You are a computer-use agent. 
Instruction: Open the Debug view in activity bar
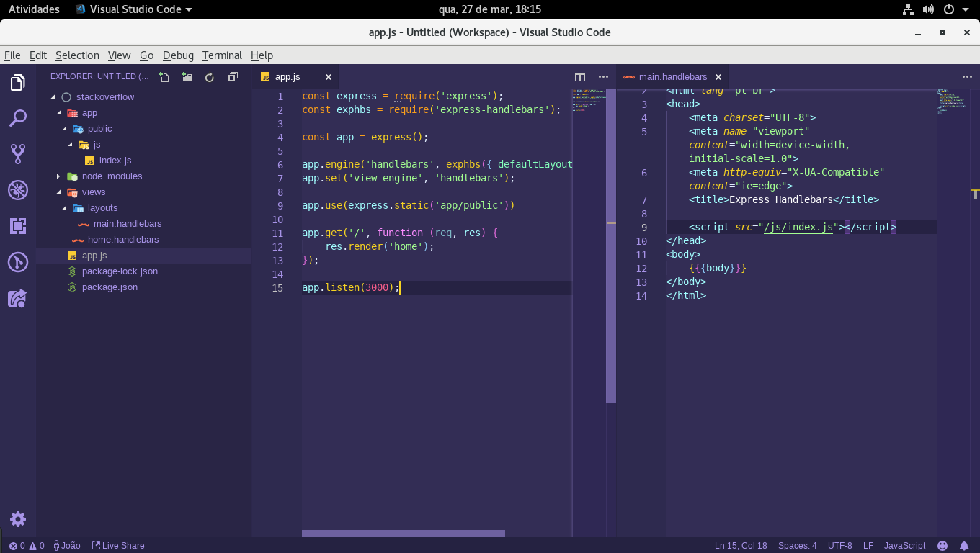click(x=18, y=190)
